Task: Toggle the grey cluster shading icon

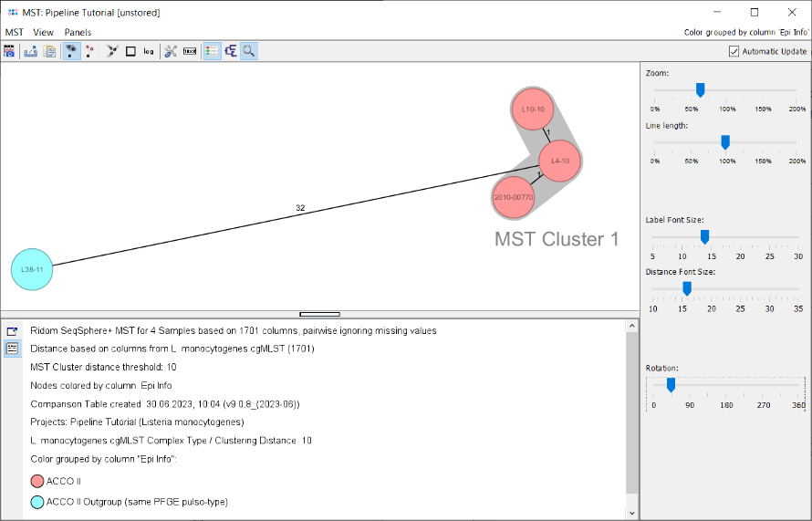Action: 71,51
